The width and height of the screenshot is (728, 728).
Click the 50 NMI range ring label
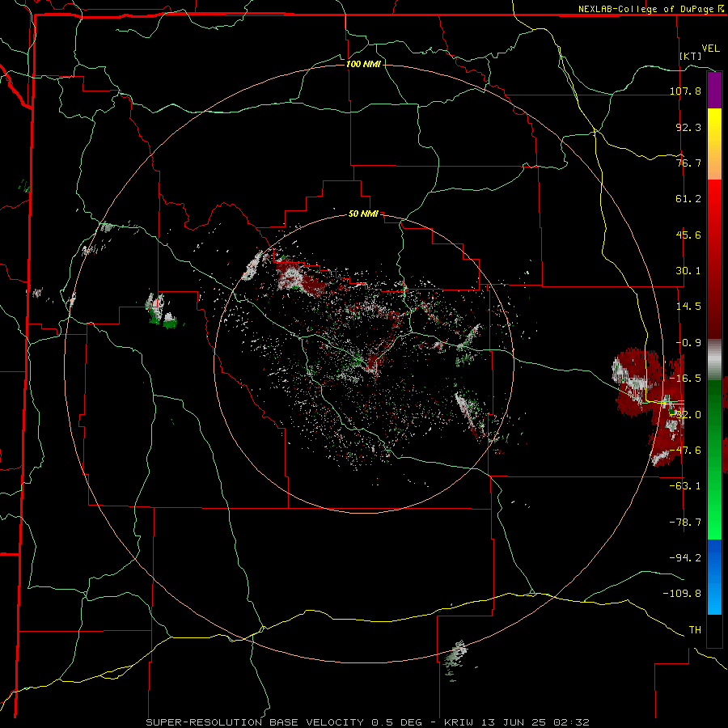(363, 214)
